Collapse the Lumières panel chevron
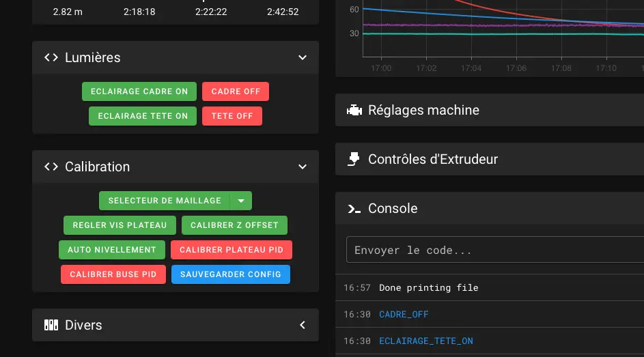Image resolution: width=644 pixels, height=357 pixels. [303, 57]
